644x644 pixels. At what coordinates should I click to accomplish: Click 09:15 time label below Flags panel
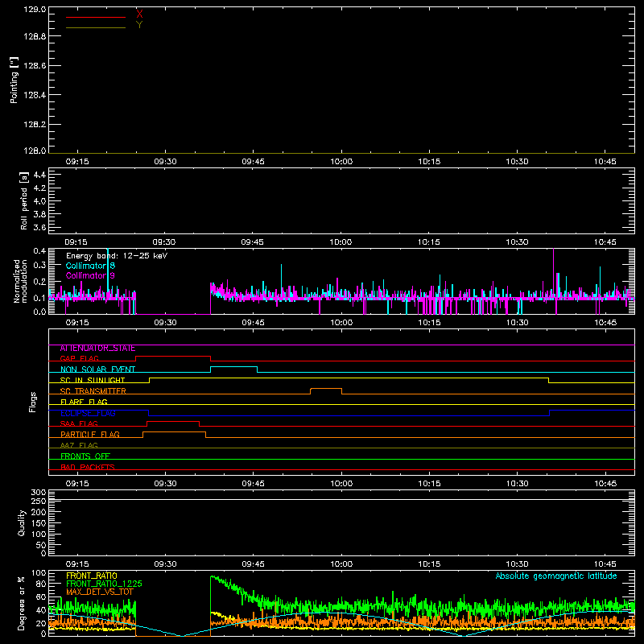click(x=77, y=484)
